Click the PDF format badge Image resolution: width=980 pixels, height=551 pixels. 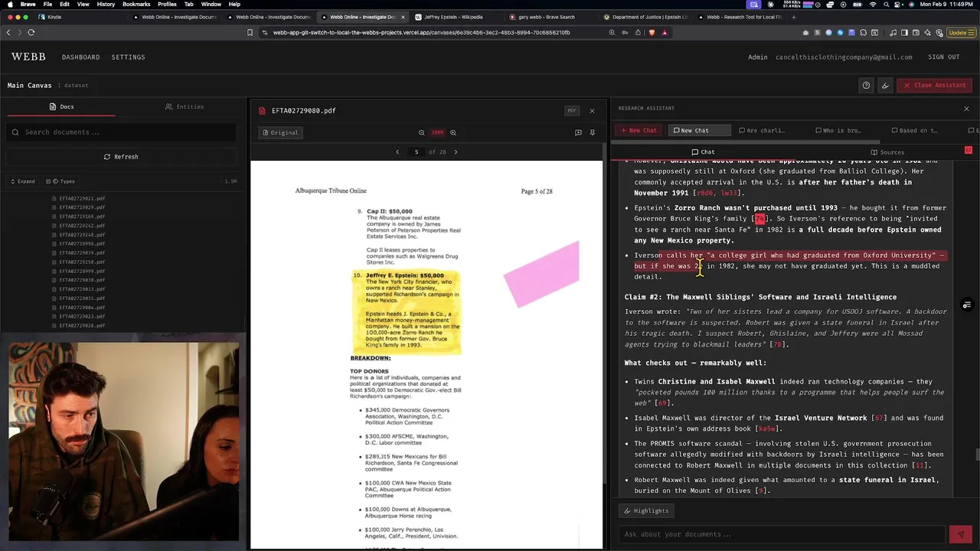click(572, 110)
